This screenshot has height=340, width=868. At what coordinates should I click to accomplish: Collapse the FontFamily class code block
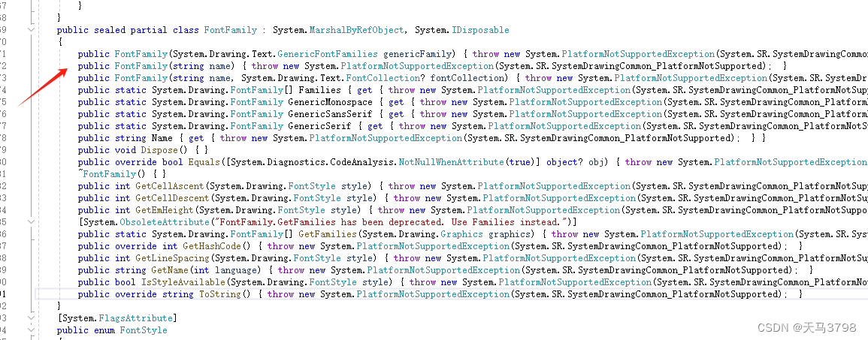[32, 30]
